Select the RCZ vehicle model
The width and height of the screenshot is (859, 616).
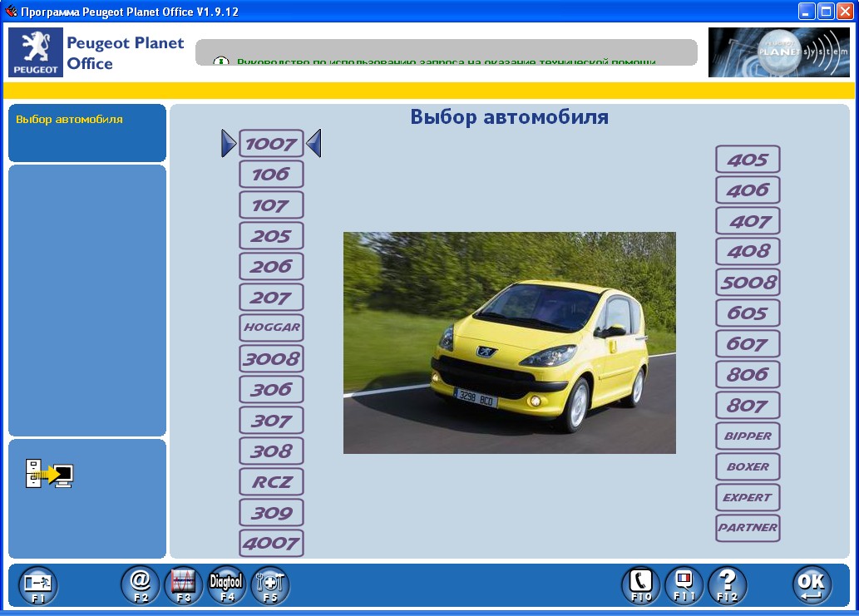[271, 481]
